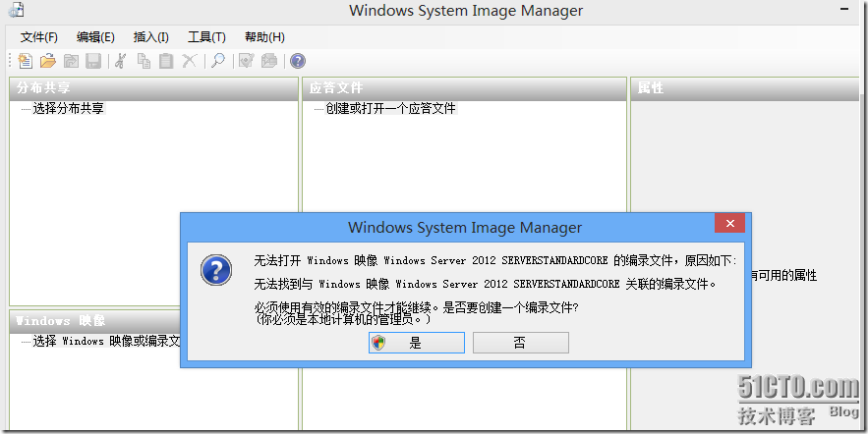Click the 分布共享 pane header
Image resolution: width=868 pixels, height=434 pixels.
[x=154, y=88]
